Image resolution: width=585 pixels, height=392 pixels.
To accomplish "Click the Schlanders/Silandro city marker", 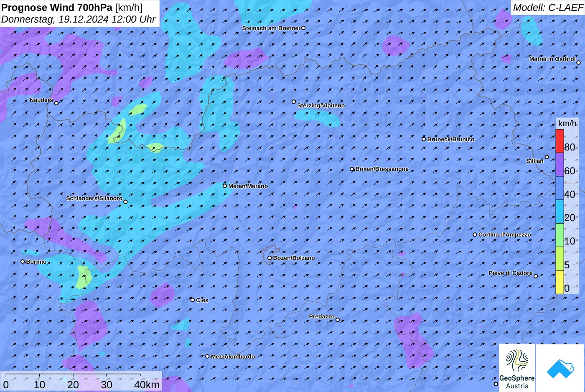I will (125, 202).
